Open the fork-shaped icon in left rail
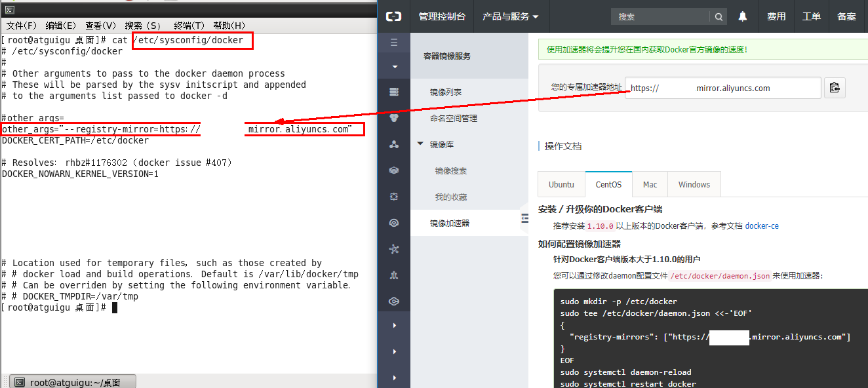 (394, 275)
